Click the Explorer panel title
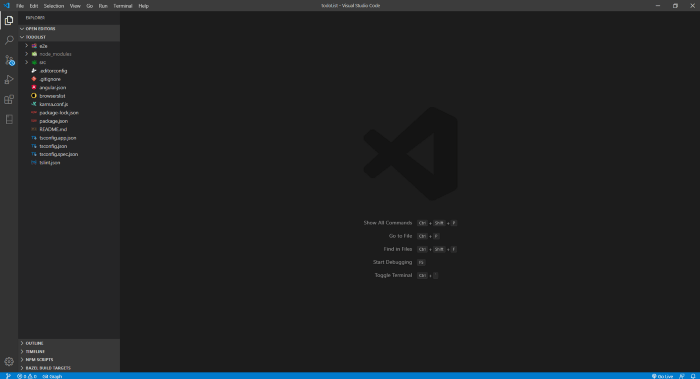Viewport: 700px width, 379px height. (x=35, y=18)
